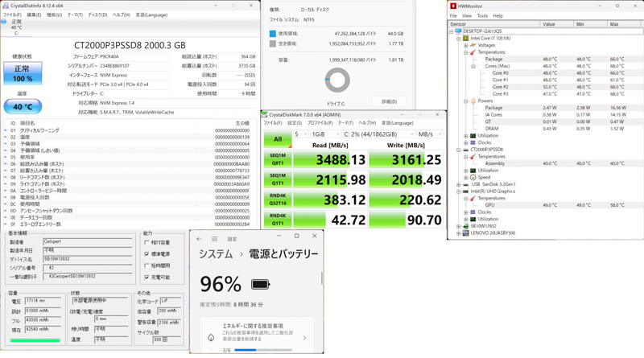
Task: Open the Tools menu in HWMonitor
Action: pos(481,15)
